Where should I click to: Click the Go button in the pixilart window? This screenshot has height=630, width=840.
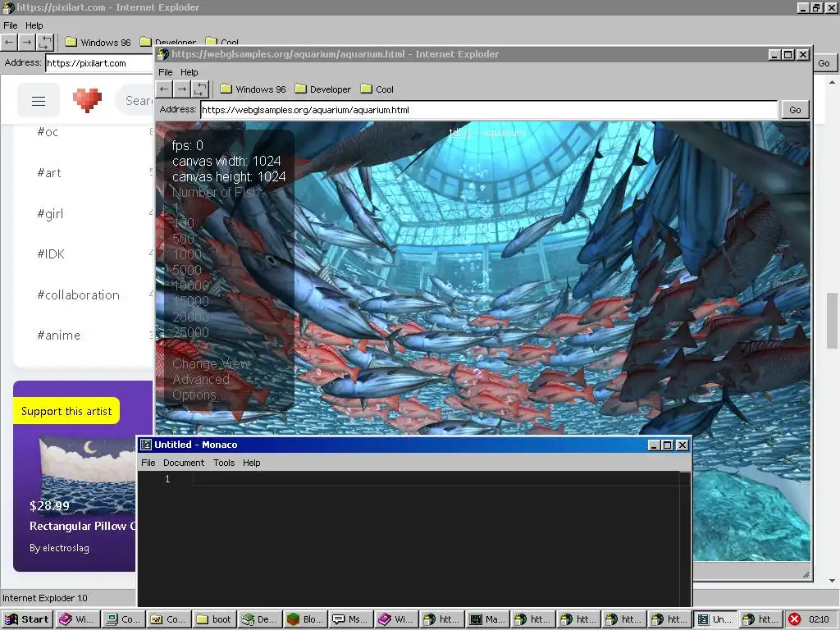point(824,63)
